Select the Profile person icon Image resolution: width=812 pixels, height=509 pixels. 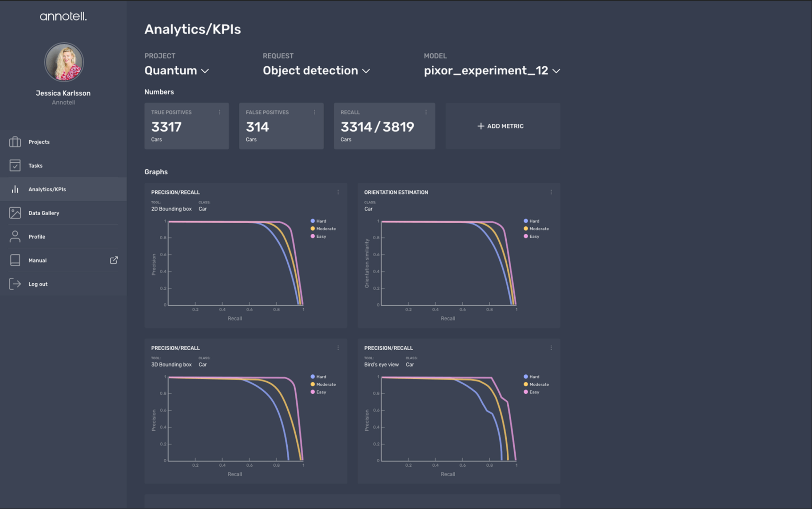coord(15,236)
